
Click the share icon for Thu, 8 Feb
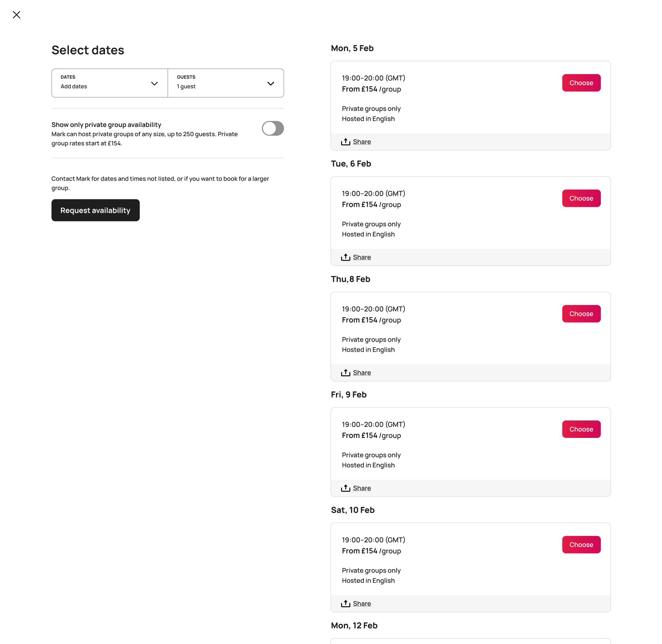(345, 372)
